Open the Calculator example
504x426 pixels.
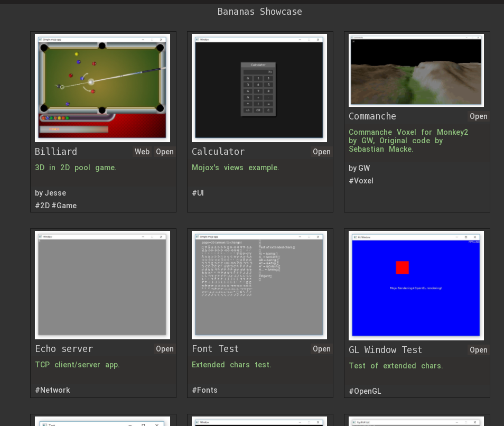tap(321, 152)
